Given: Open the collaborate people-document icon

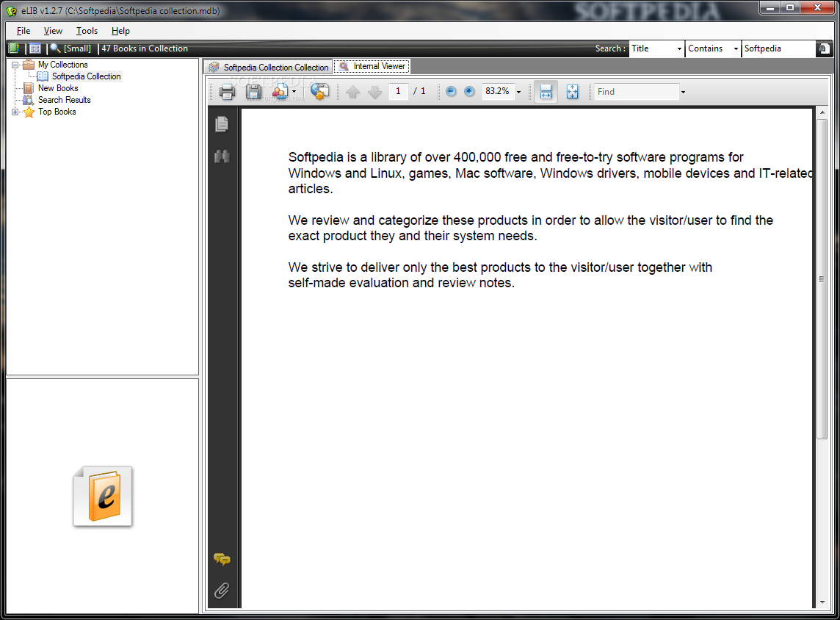Looking at the screenshot, I should [x=280, y=92].
